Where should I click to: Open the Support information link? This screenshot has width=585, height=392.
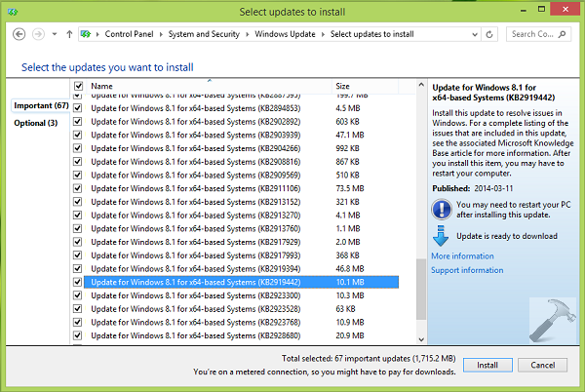pos(467,270)
